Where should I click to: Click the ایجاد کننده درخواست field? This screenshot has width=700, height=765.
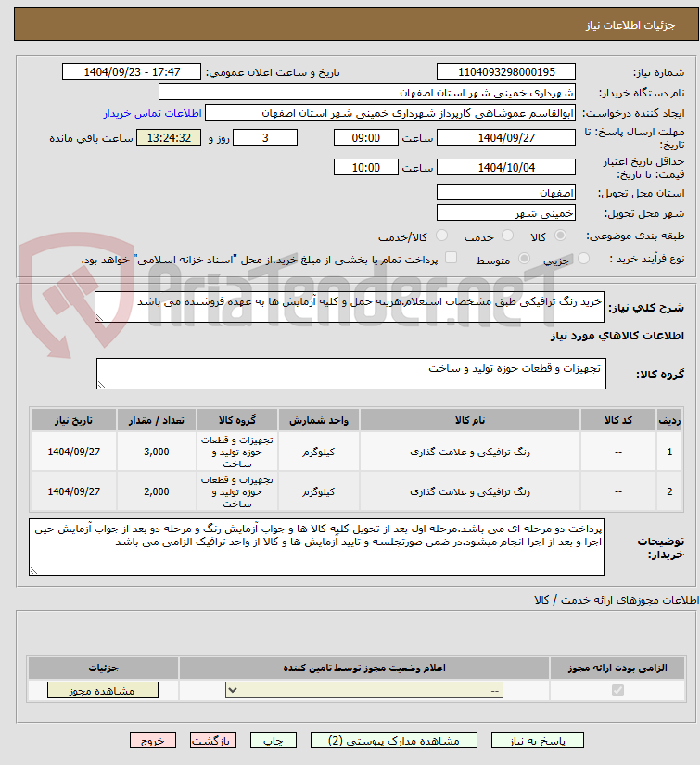[390, 113]
